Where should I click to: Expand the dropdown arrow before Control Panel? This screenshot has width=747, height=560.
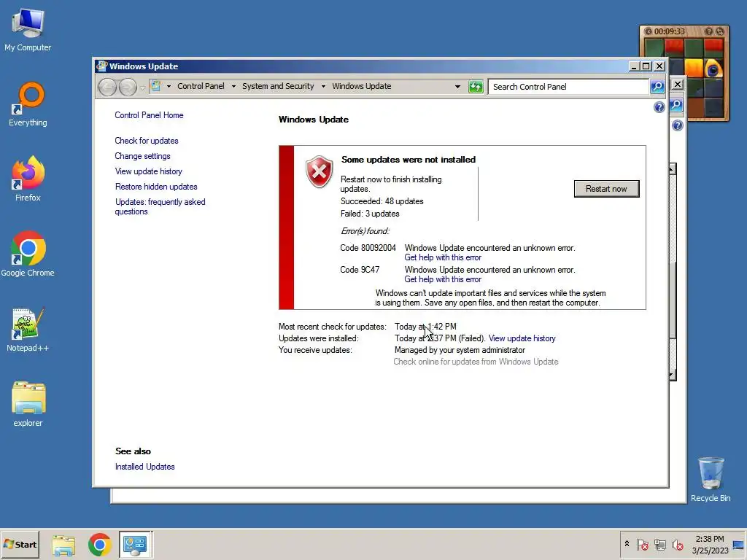tap(169, 87)
